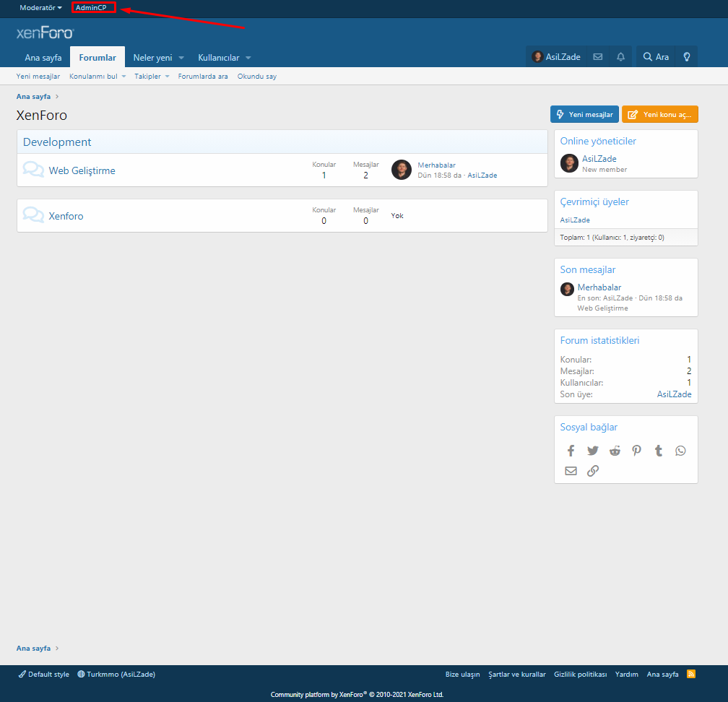Share on Twitter icon
Image resolution: width=728 pixels, height=702 pixels.
tap(593, 451)
